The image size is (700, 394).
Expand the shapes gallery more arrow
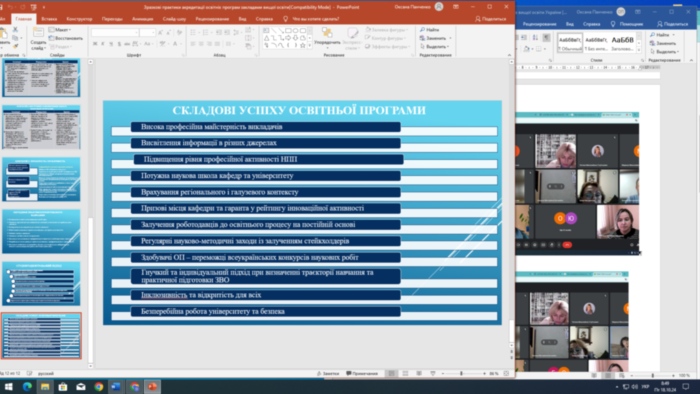[310, 46]
